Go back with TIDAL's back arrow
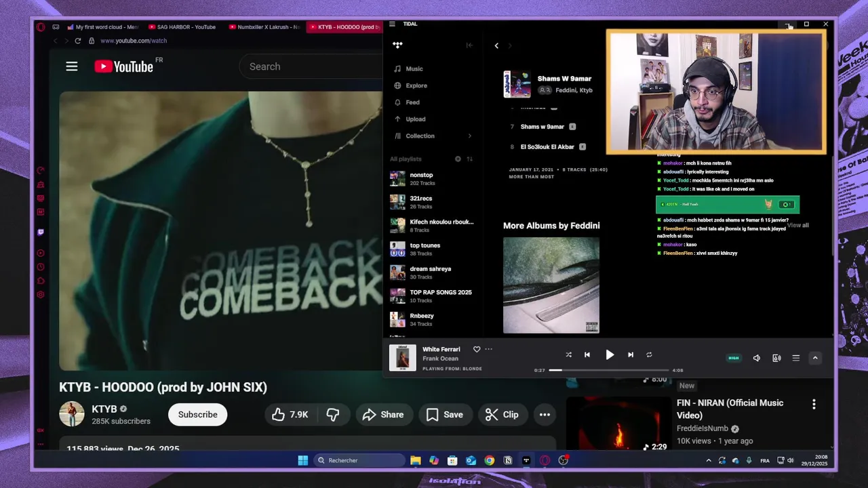 [496, 45]
